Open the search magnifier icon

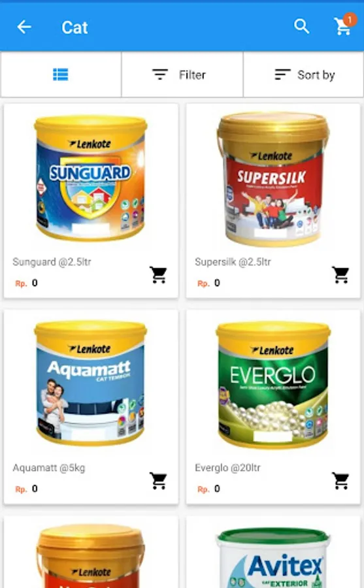(x=301, y=27)
